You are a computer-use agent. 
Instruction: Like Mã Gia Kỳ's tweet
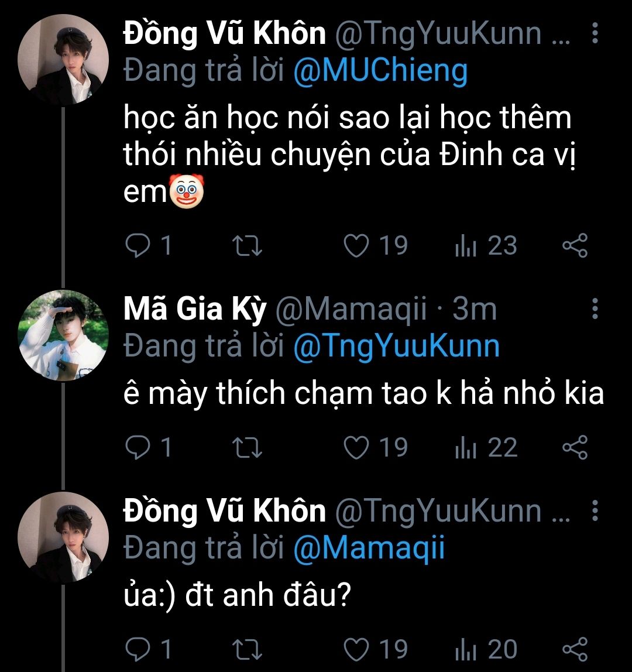pyautogui.click(x=355, y=448)
